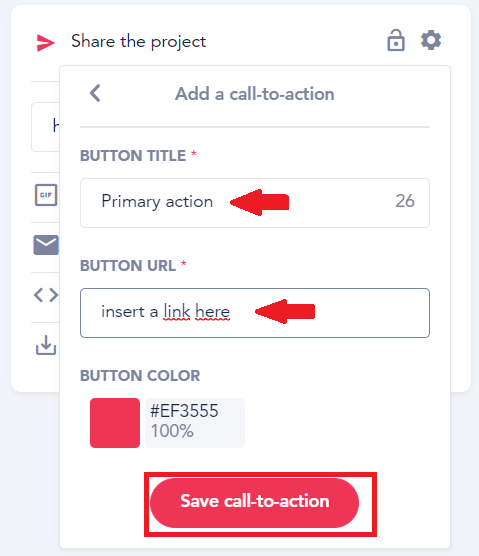Click Save call-to-action button

tap(255, 503)
